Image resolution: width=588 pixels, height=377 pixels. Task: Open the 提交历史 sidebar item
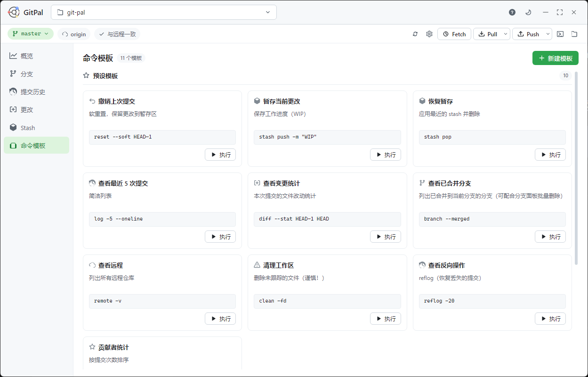pyautogui.click(x=37, y=92)
